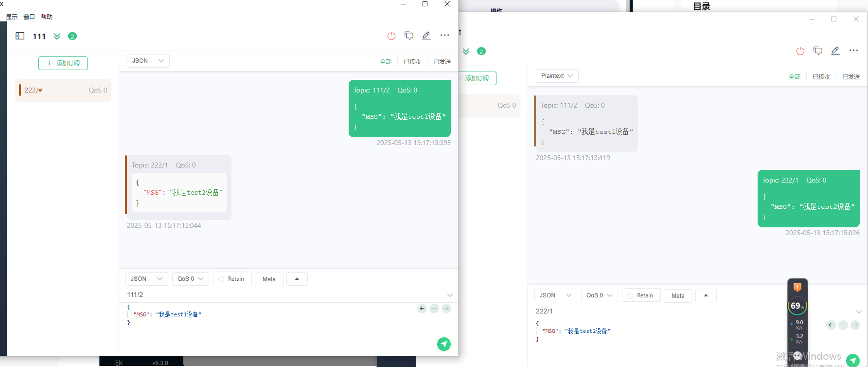Open Meta settings in left window

(269, 279)
